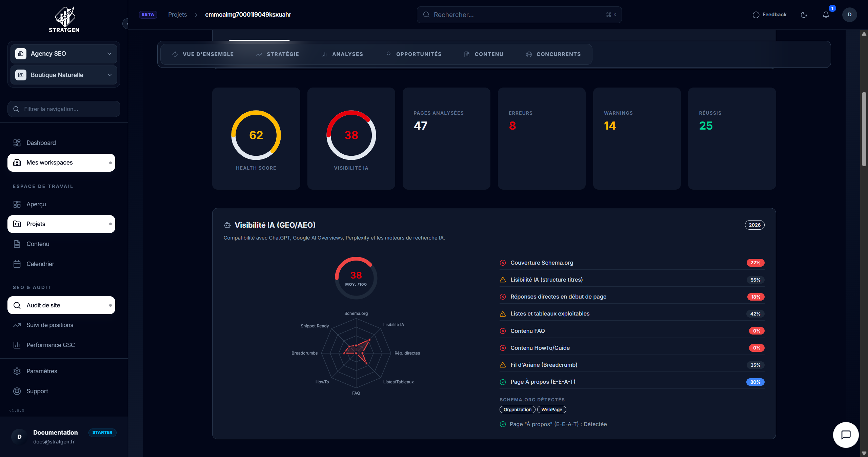Collapse the sidebar with arrow toggle

coord(127,24)
